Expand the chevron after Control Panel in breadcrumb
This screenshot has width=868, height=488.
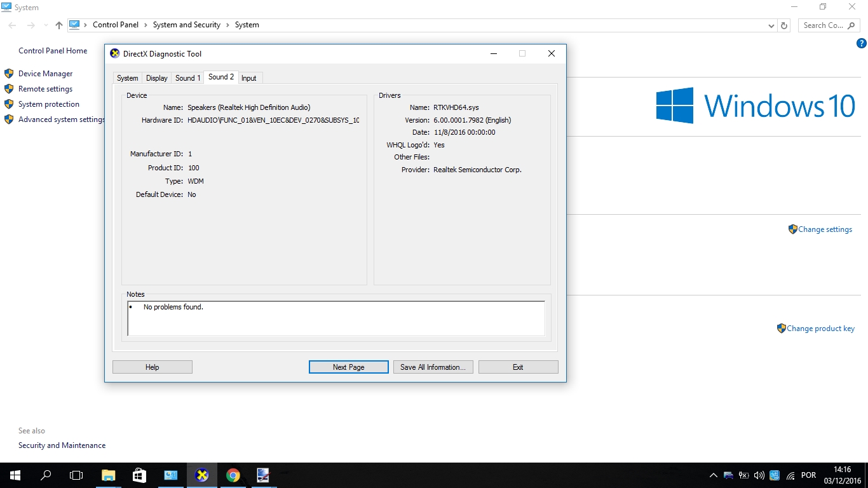146,25
